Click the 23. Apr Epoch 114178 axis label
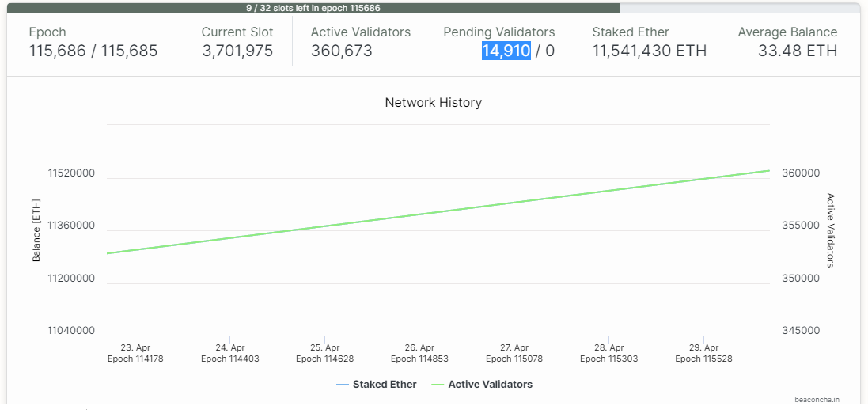Image resolution: width=868 pixels, height=410 pixels. click(x=135, y=353)
